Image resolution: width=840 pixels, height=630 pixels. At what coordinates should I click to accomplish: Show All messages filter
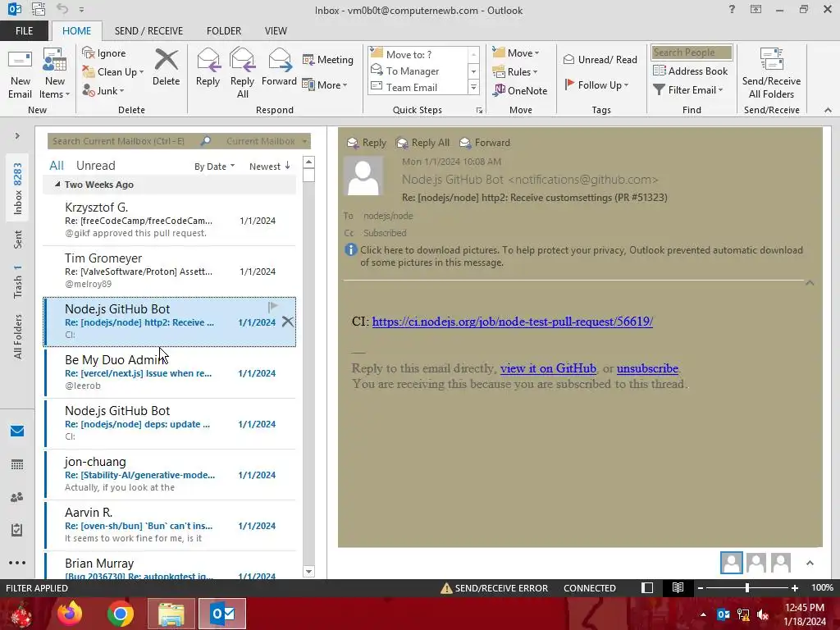coord(57,166)
